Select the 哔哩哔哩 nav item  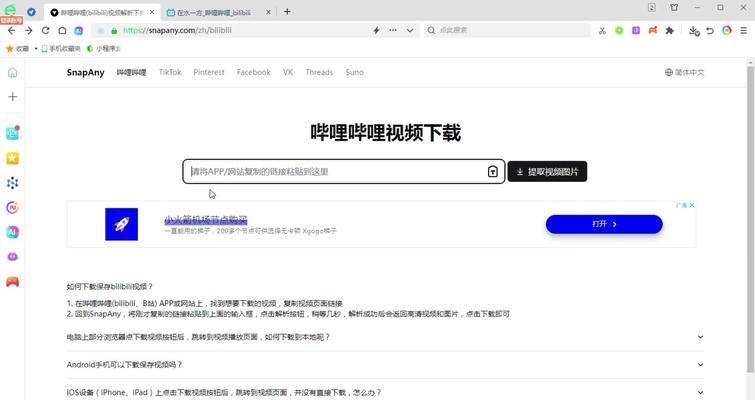[131, 72]
